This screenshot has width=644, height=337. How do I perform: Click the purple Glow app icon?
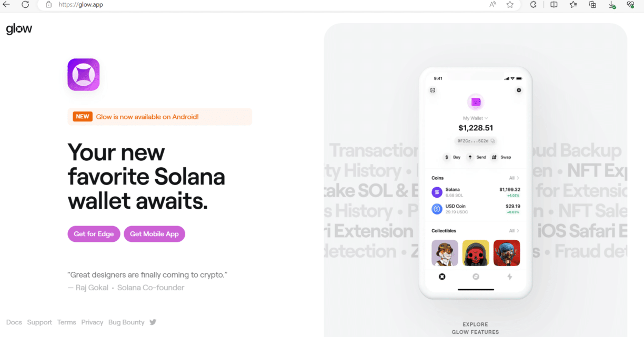point(84,75)
